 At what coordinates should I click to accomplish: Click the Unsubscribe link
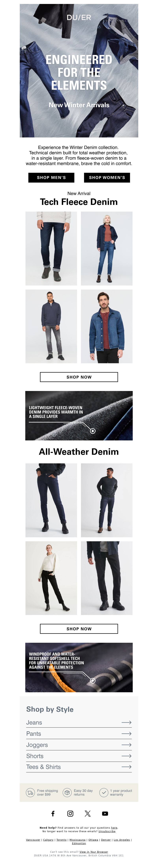(107, 831)
